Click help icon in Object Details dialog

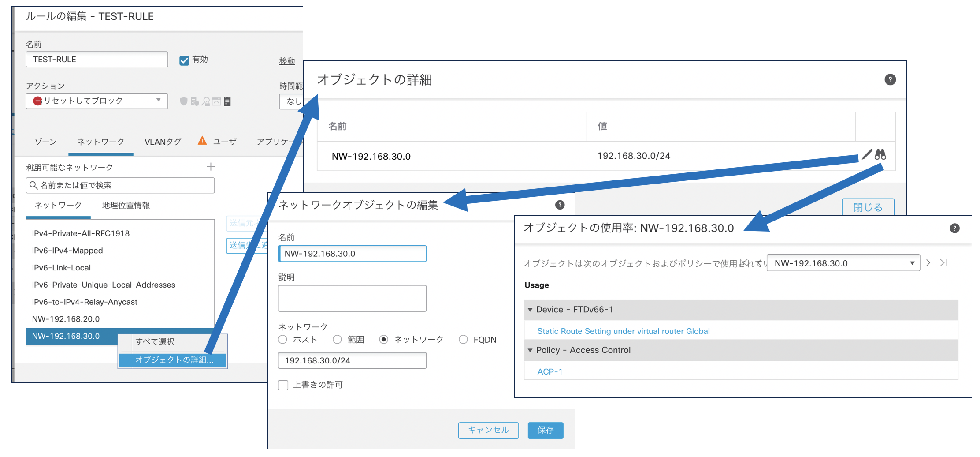[x=890, y=79]
